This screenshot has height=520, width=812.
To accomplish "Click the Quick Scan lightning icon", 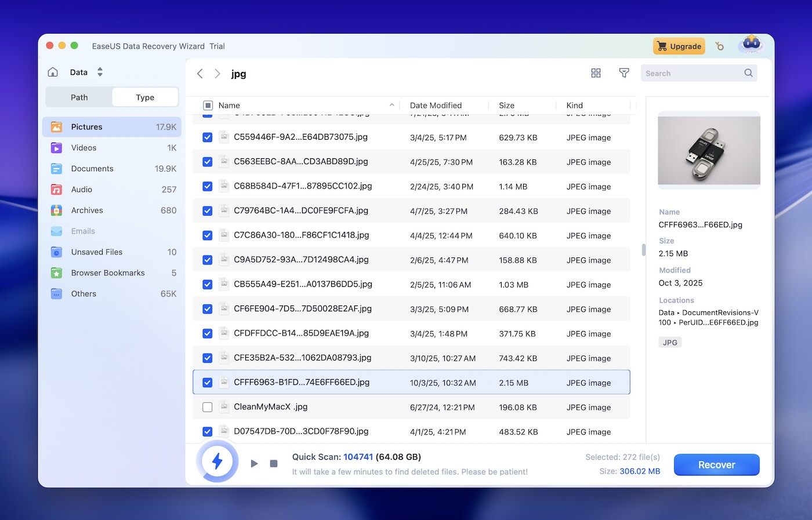I will 217,461.
